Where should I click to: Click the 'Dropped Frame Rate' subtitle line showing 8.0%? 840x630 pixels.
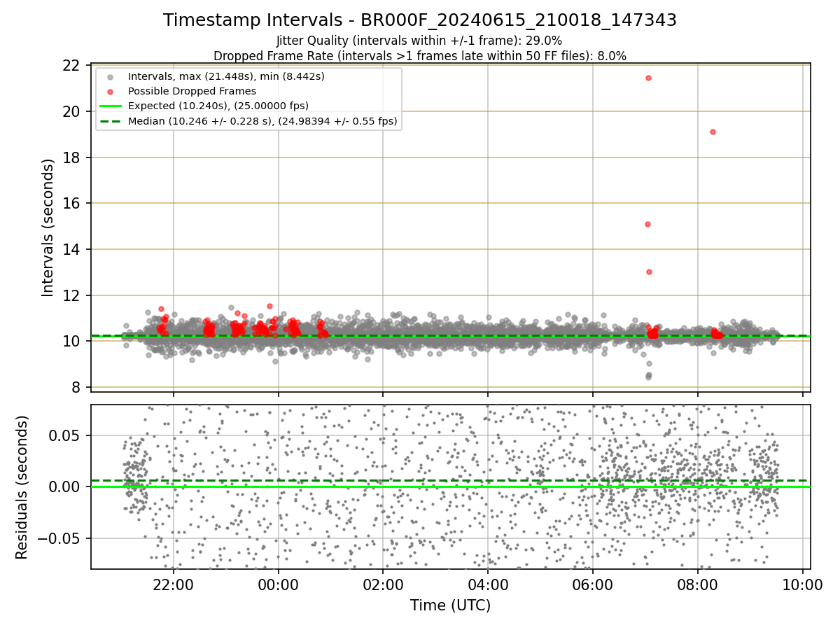pos(420,55)
